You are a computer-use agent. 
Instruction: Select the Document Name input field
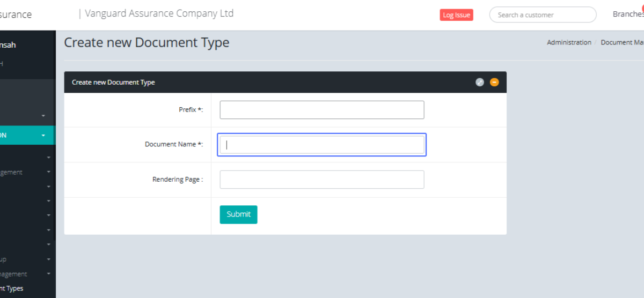322,145
